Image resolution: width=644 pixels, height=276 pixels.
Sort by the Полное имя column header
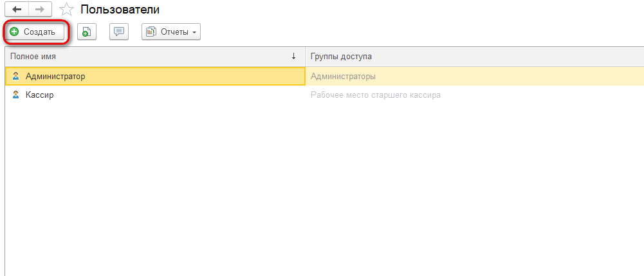coord(155,57)
